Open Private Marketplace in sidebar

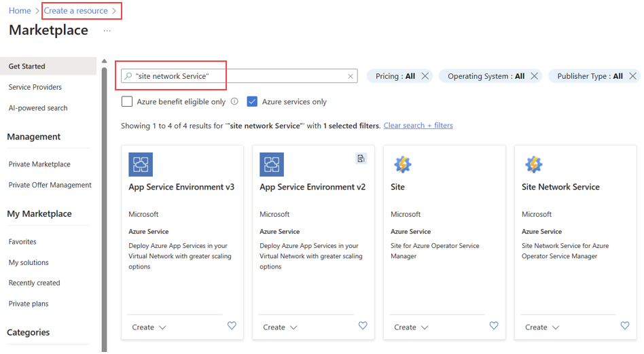39,164
